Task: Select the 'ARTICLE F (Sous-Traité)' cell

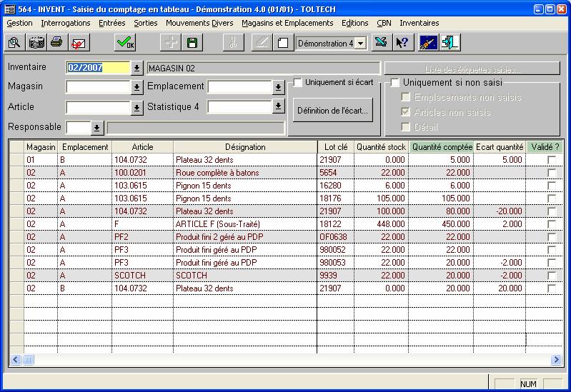Action: 245,223
